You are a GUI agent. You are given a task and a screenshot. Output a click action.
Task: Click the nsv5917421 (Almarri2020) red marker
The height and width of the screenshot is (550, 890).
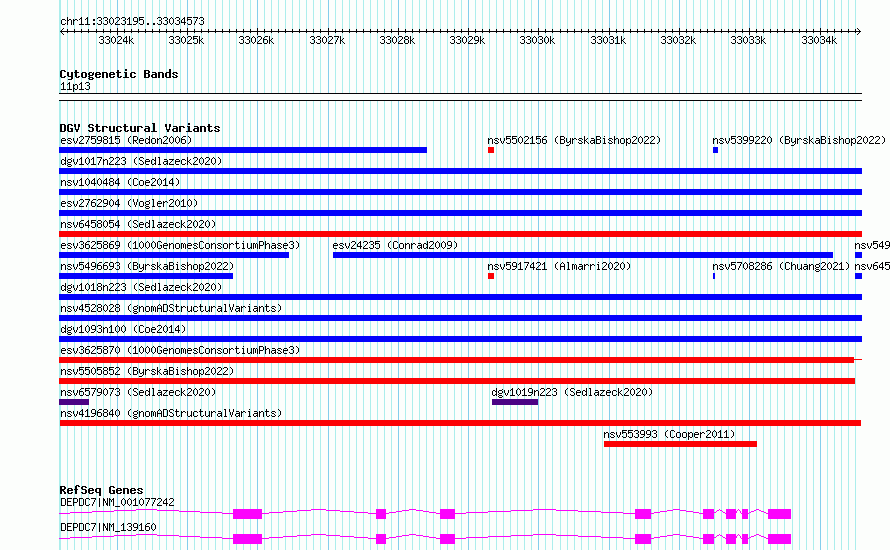pyautogui.click(x=491, y=276)
